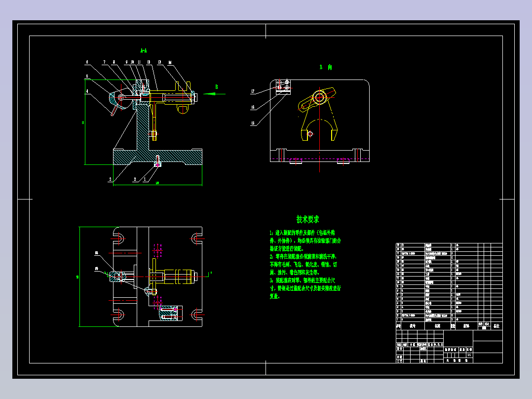Click technical requirement paragraph 3 text
Screen dimensions: 532x399
305,288
